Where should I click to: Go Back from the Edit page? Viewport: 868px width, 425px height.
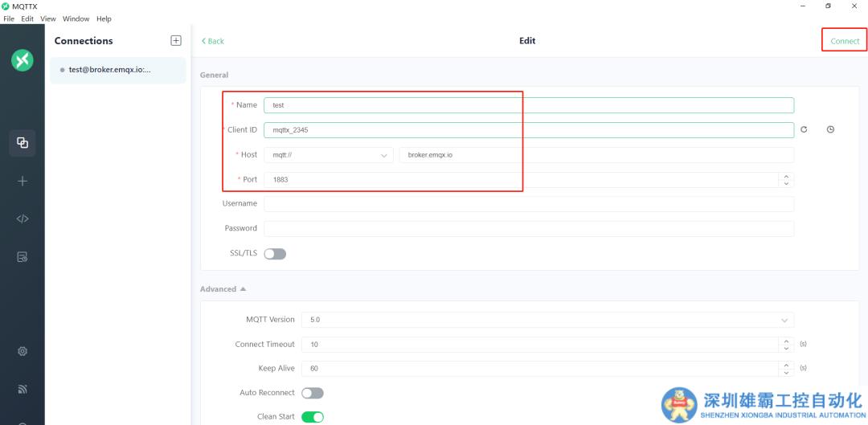[x=213, y=41]
